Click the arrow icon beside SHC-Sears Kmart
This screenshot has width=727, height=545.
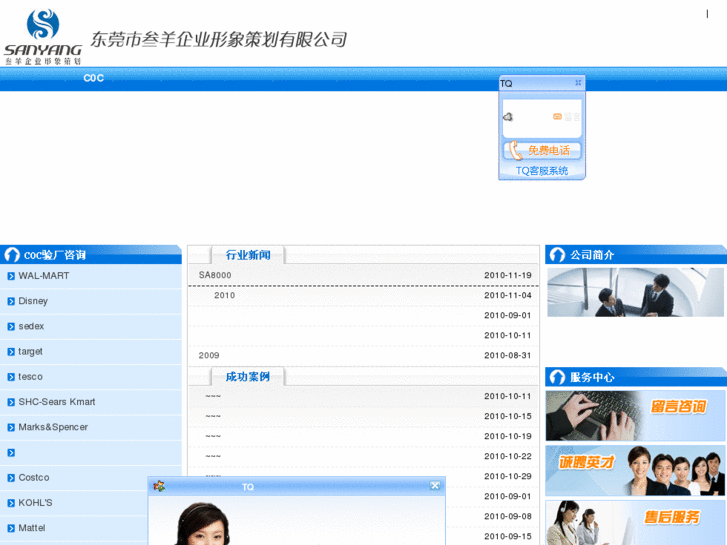click(x=11, y=402)
